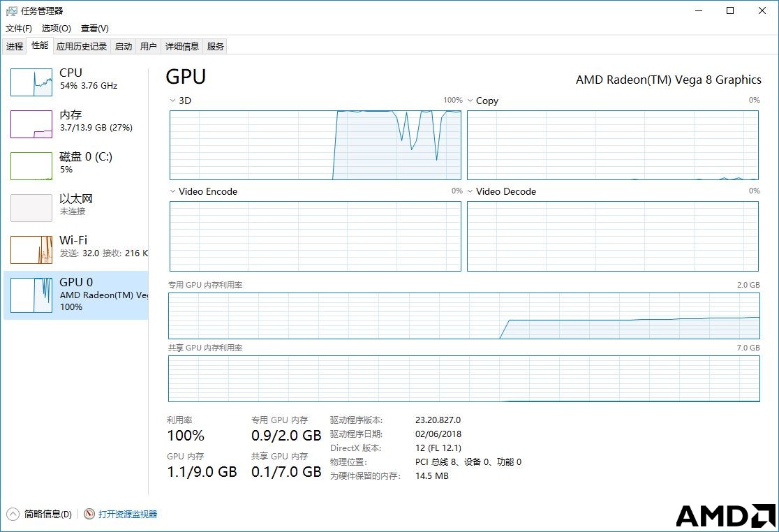Click the driver version 23.20.827.0
This screenshot has width=779, height=532.
click(x=438, y=420)
